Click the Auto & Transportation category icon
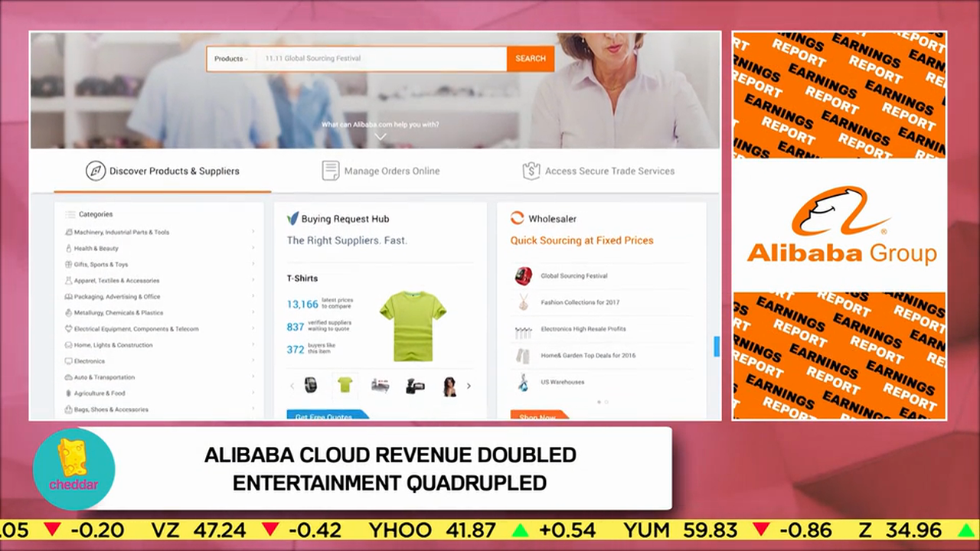The width and height of the screenshot is (980, 551). 68,377
